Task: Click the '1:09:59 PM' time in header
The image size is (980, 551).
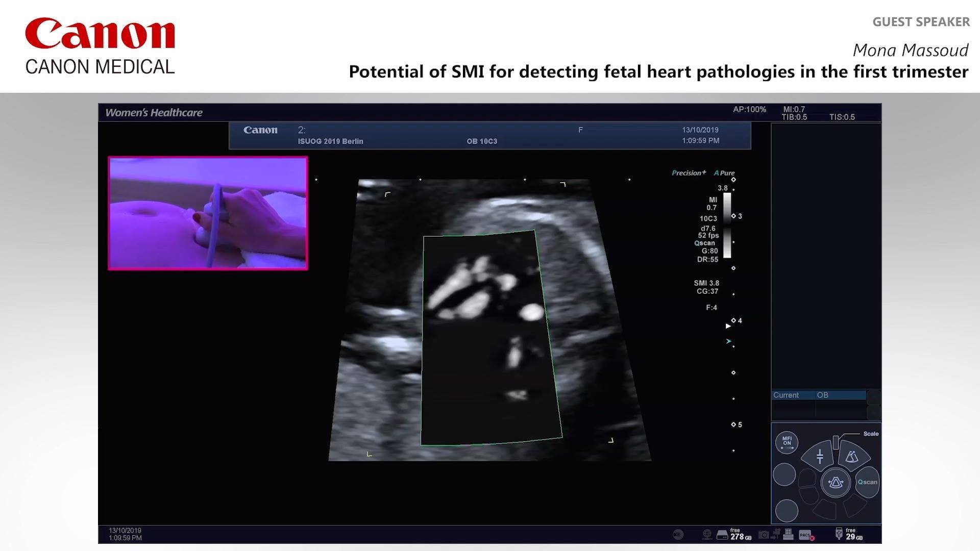Action: 701,141
